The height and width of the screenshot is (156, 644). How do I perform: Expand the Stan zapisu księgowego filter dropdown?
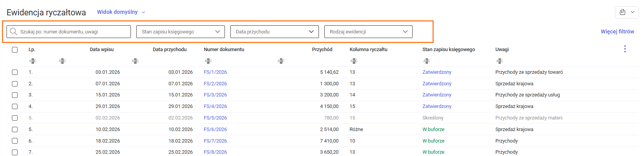pos(180,32)
